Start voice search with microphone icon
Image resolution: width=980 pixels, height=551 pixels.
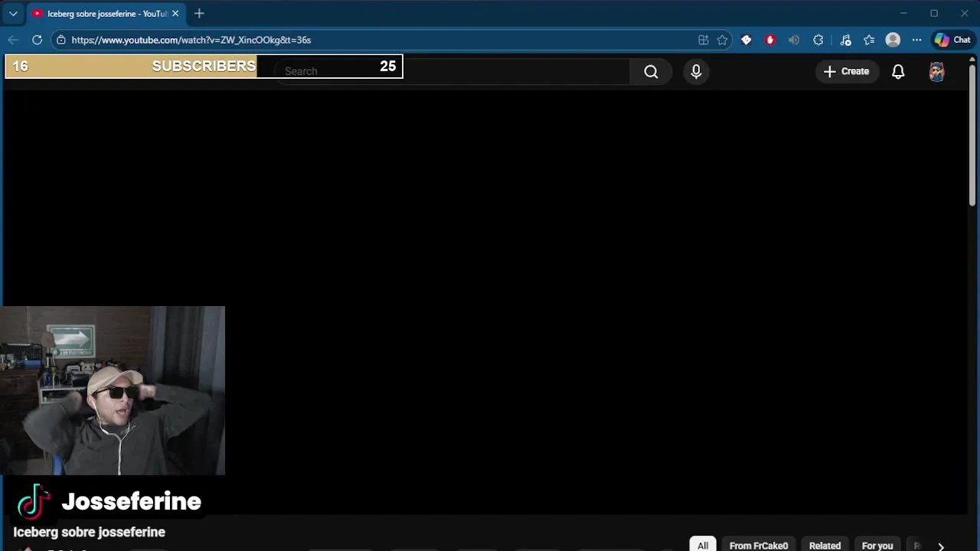(x=696, y=71)
